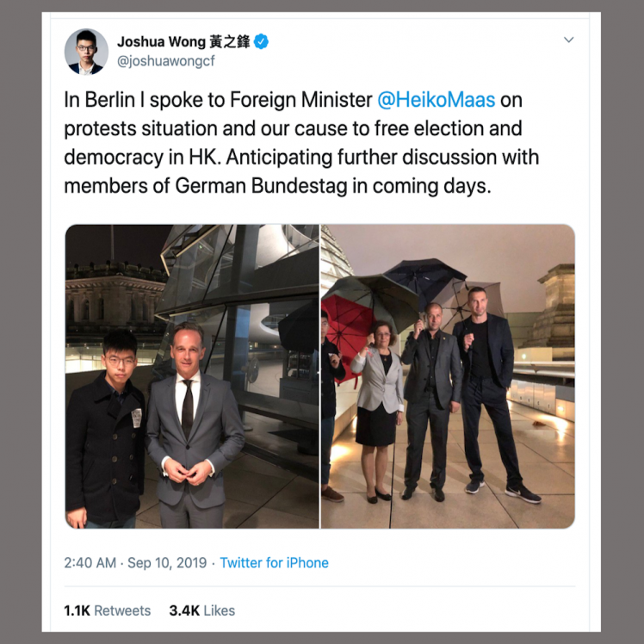Visit the @joshuawongcf handle
Screen dimensions: 644x644
(x=166, y=61)
